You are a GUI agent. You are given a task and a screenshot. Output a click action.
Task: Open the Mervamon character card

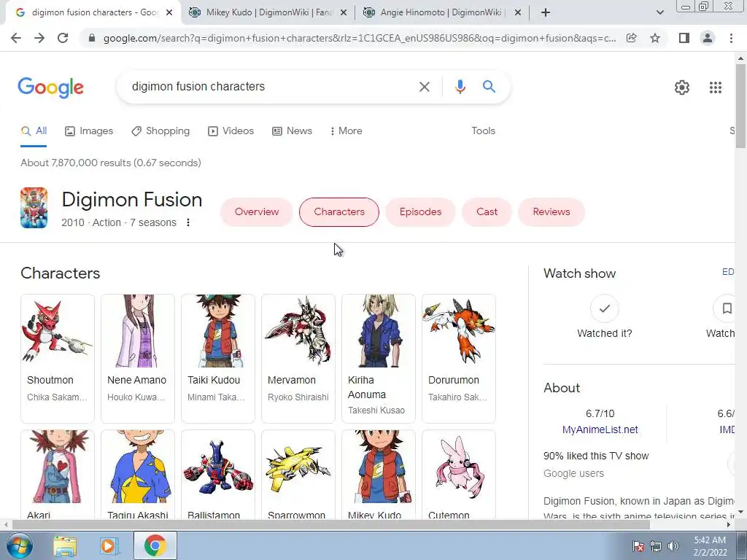click(298, 359)
